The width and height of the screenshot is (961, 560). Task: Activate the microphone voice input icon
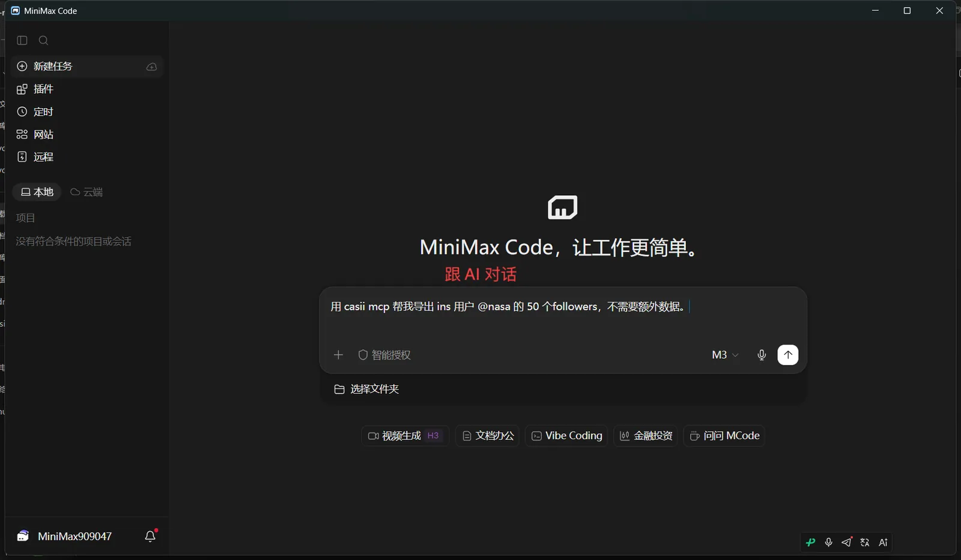762,355
